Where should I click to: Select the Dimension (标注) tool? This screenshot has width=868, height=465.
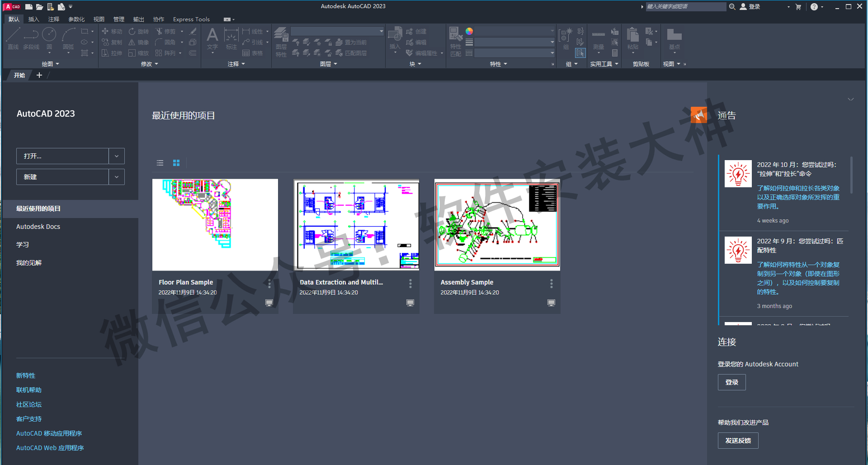pyautogui.click(x=231, y=38)
